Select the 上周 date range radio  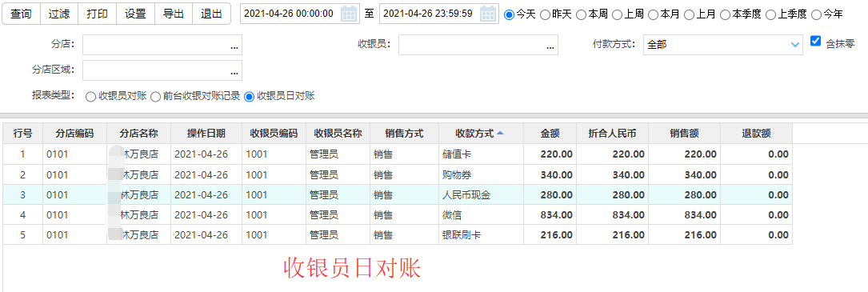tap(617, 14)
